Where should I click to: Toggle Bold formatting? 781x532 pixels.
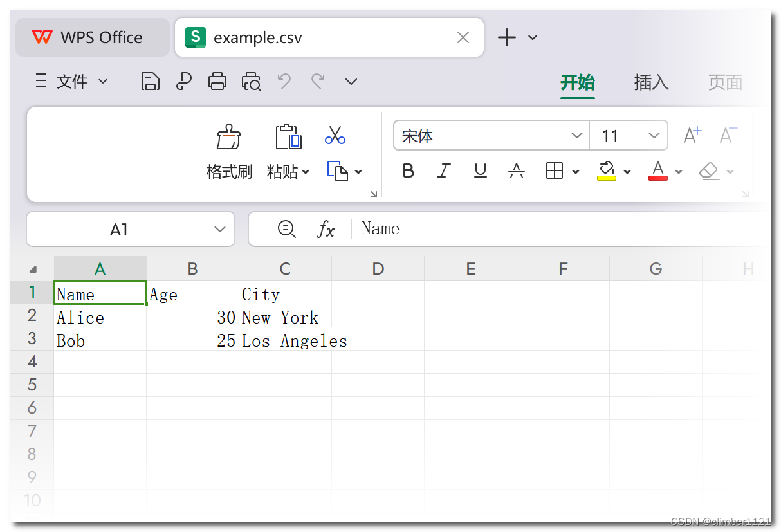coord(408,170)
